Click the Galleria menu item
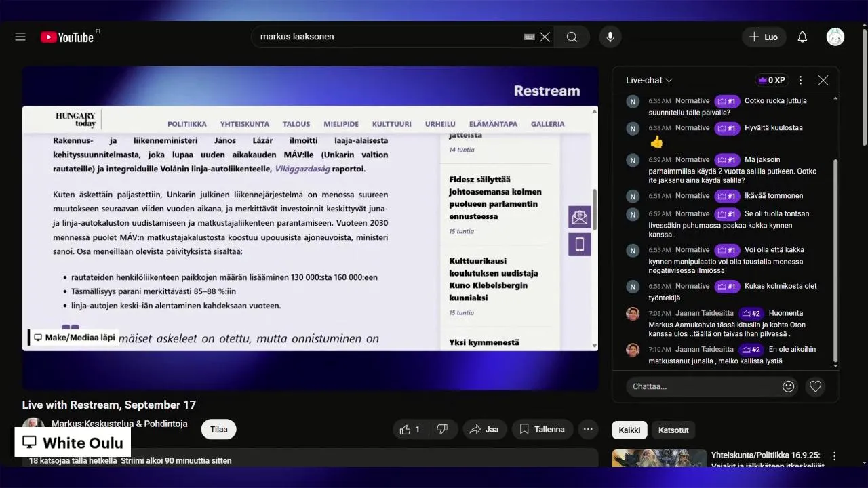The width and height of the screenshot is (868, 488). [548, 124]
